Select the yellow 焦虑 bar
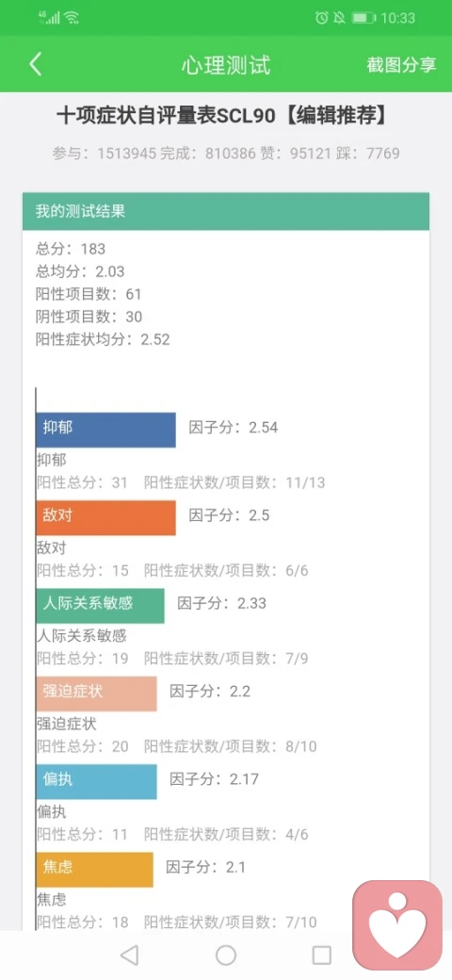452x980 pixels. coord(94,870)
